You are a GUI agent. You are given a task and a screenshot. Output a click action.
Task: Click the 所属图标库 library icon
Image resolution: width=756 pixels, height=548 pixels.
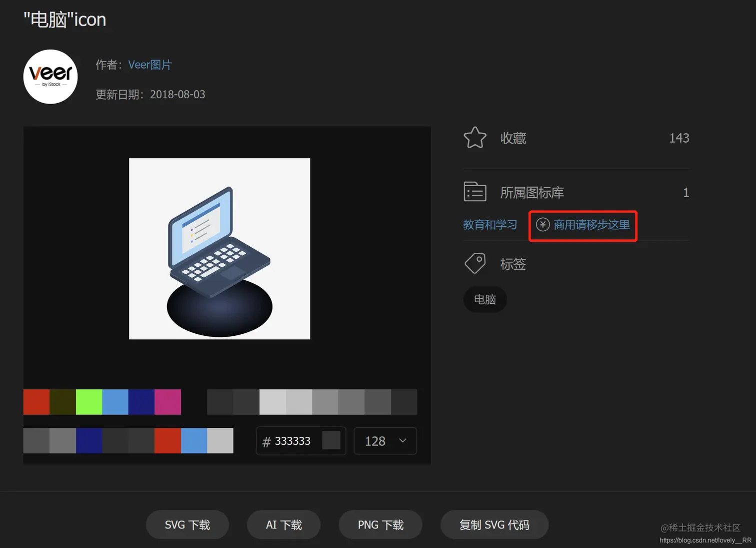(474, 191)
